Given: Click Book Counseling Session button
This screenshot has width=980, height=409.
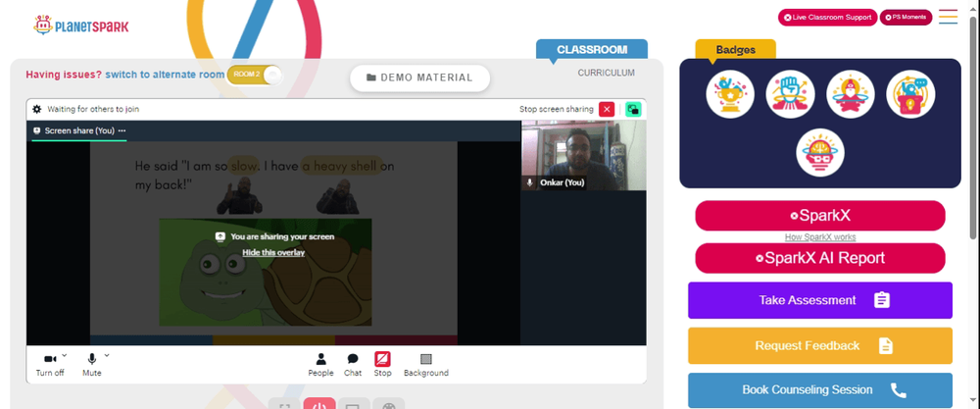Looking at the screenshot, I should [820, 390].
